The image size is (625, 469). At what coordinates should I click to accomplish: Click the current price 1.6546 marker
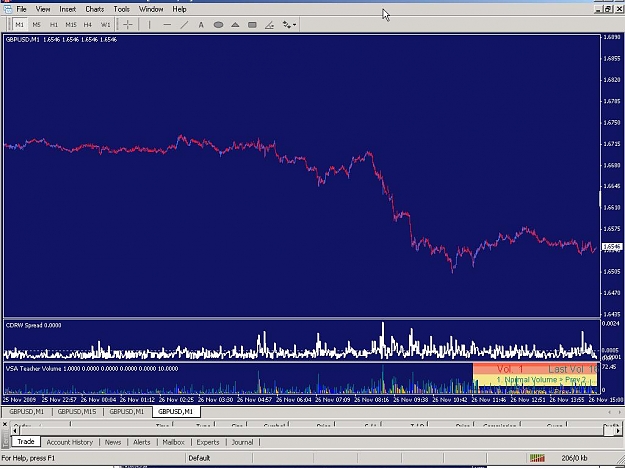(612, 247)
